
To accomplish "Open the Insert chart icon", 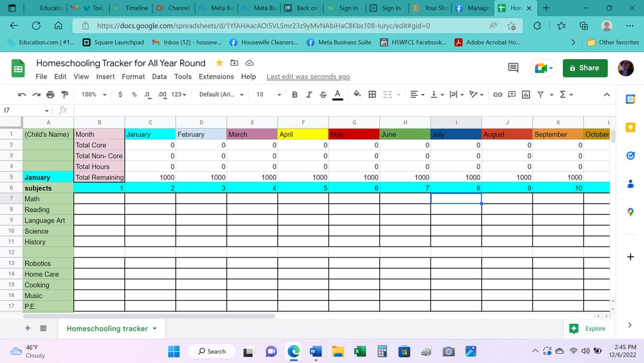I will point(525,94).
